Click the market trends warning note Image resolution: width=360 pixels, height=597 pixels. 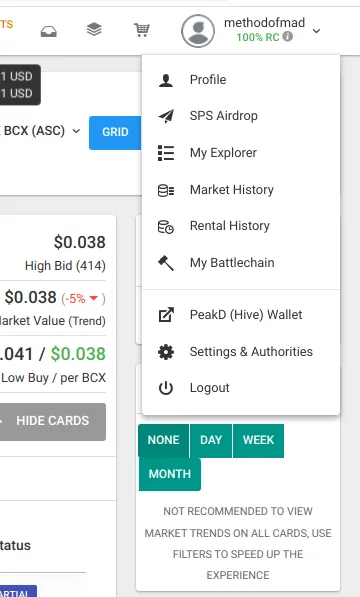238,543
